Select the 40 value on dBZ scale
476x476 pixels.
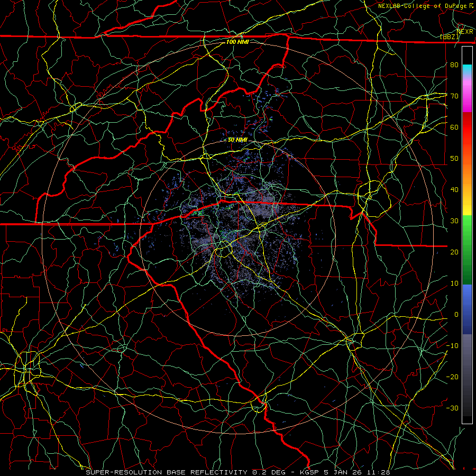click(x=454, y=190)
